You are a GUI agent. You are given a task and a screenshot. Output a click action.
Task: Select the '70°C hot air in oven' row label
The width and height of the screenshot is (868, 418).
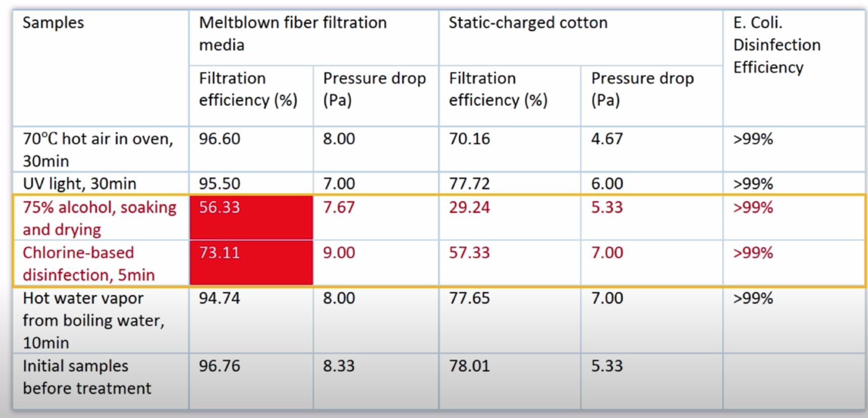(97, 149)
